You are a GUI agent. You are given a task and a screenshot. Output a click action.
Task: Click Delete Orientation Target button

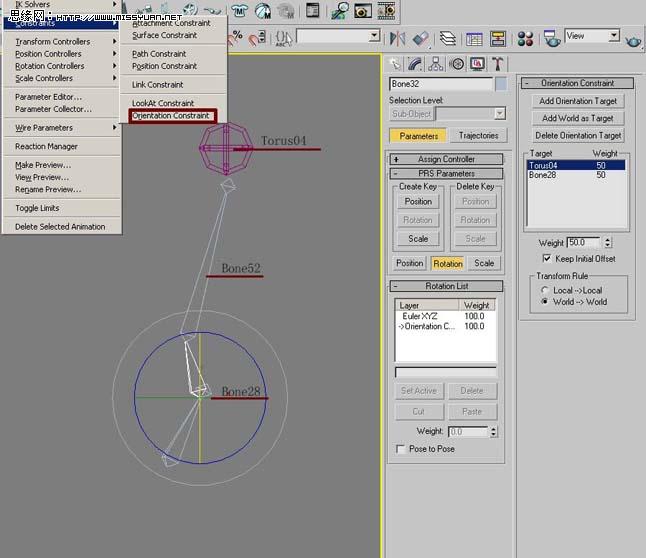coord(578,136)
